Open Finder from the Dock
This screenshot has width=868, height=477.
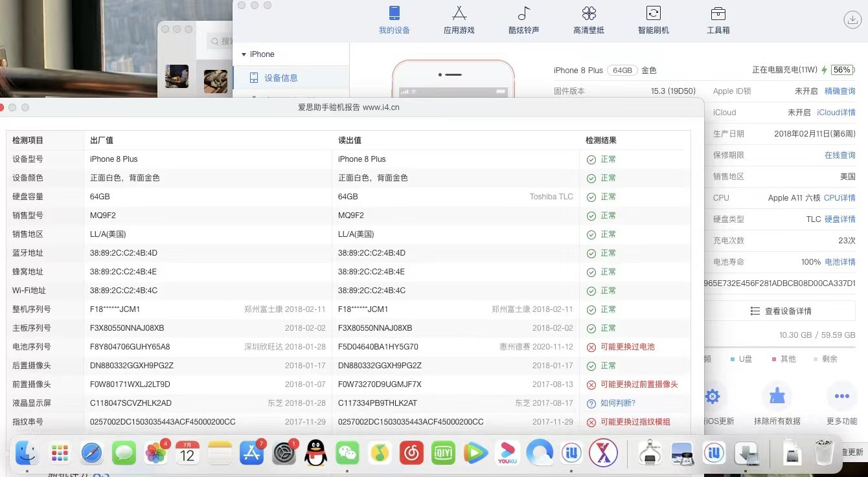(28, 453)
